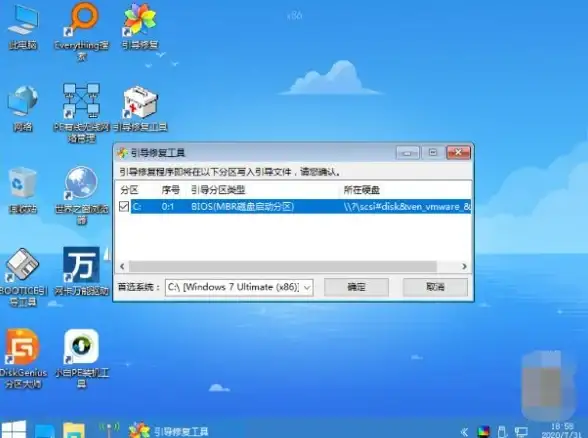The image size is (588, 438).
Task: Click the 取消 button
Action: click(435, 287)
